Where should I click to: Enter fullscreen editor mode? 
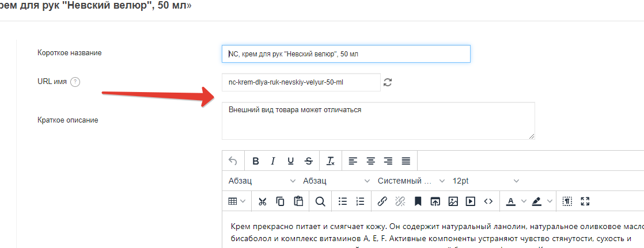(x=586, y=201)
